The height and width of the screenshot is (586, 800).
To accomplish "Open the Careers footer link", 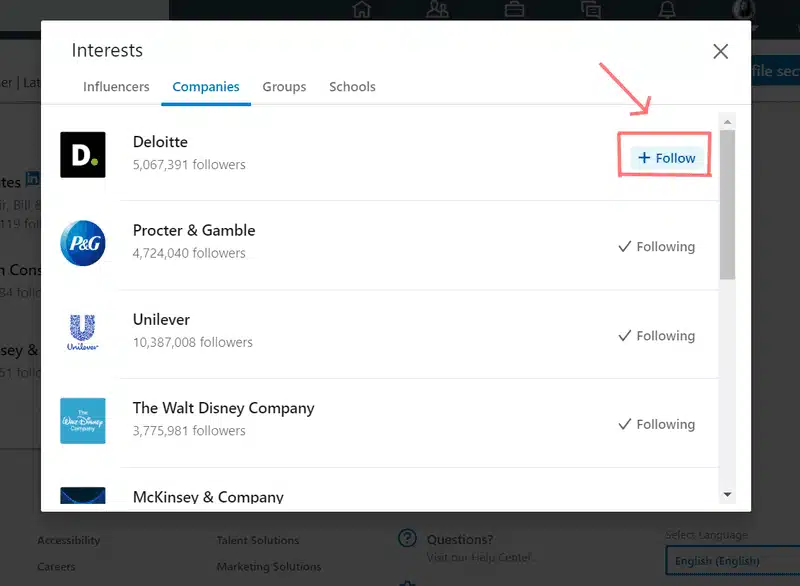I will tap(56, 567).
